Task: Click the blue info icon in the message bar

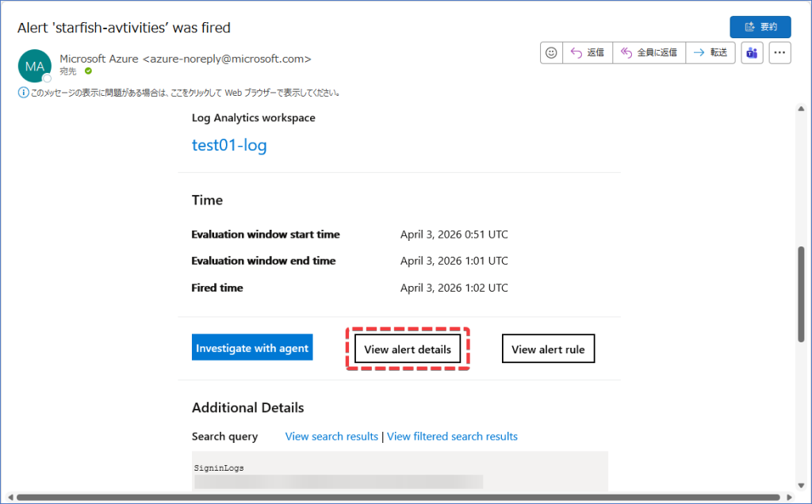Action: coord(23,93)
